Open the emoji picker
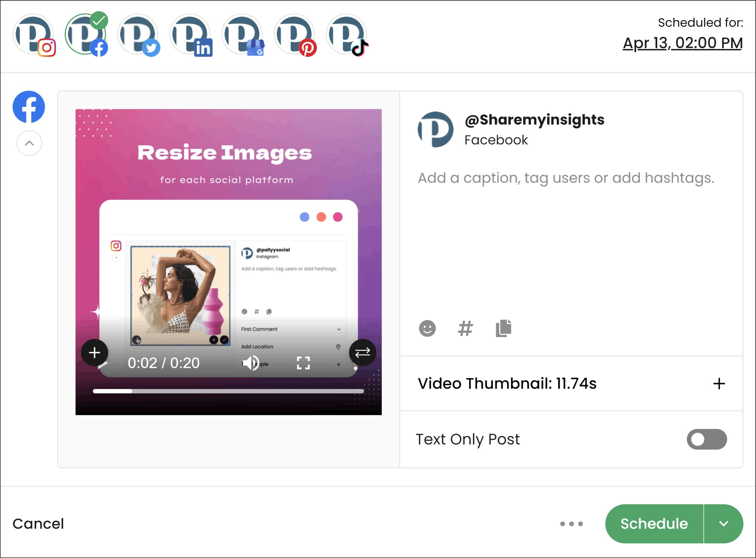756x558 pixels. [427, 328]
